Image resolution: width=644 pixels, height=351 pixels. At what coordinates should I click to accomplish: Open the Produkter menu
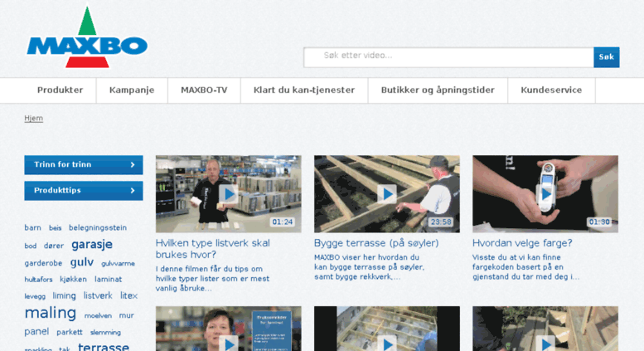click(60, 90)
